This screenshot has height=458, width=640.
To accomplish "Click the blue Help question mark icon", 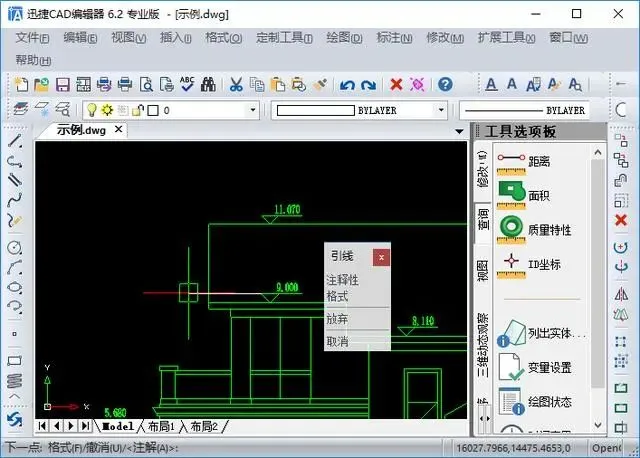I will [x=445, y=84].
